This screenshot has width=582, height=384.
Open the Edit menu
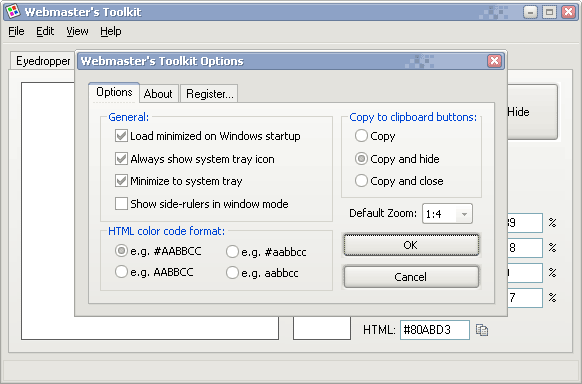pyautogui.click(x=45, y=31)
